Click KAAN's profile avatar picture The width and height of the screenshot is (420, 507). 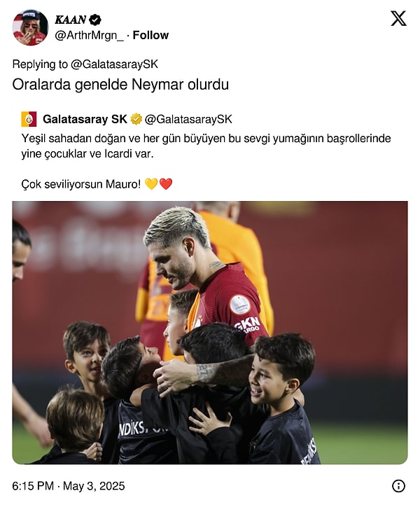pyautogui.click(x=30, y=27)
